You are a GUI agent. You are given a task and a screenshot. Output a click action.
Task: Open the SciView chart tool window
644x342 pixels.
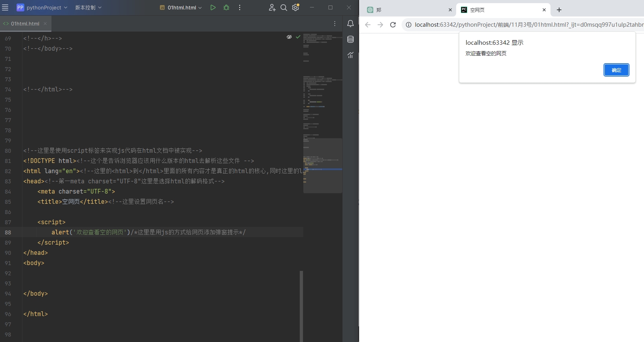coord(350,55)
